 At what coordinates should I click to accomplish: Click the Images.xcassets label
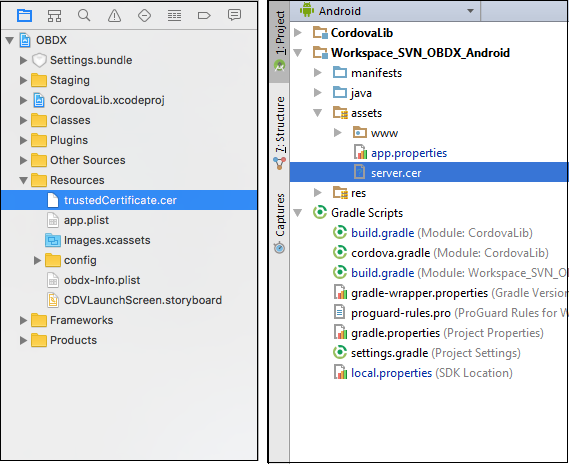(x=107, y=240)
